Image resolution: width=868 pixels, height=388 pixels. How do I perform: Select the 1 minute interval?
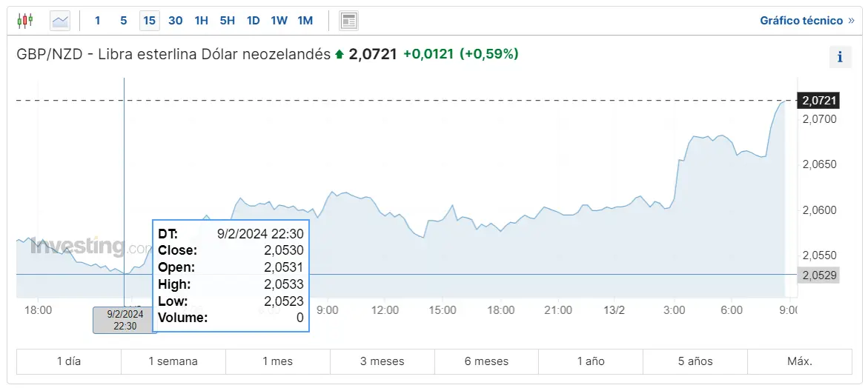tap(98, 21)
